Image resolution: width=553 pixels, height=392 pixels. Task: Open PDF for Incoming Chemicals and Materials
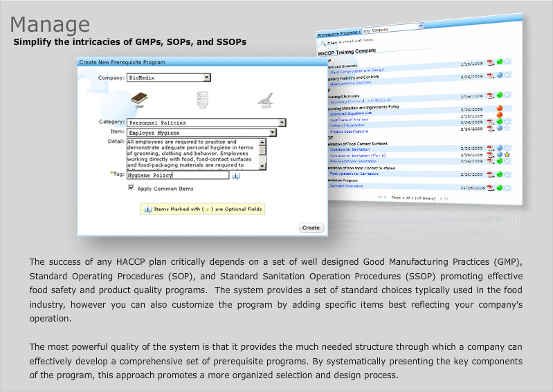(491, 95)
